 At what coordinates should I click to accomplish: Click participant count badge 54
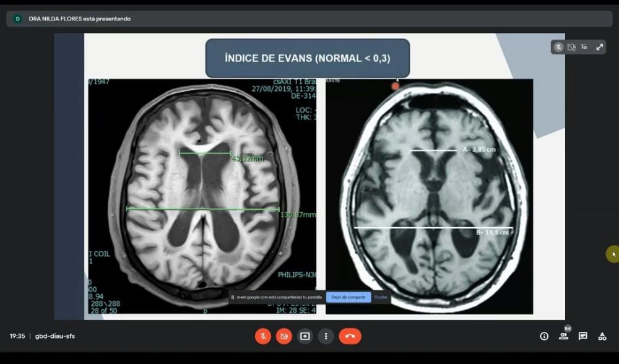point(568,329)
